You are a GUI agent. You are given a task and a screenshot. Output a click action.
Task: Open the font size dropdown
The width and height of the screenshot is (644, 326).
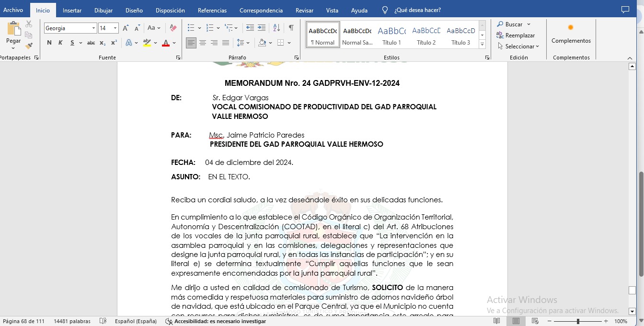tap(115, 28)
